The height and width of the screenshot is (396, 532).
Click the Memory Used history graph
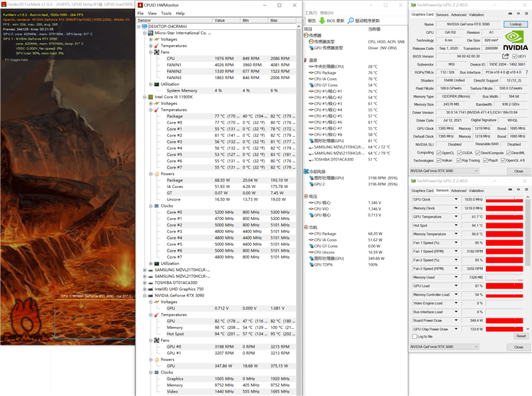[x=505, y=277]
